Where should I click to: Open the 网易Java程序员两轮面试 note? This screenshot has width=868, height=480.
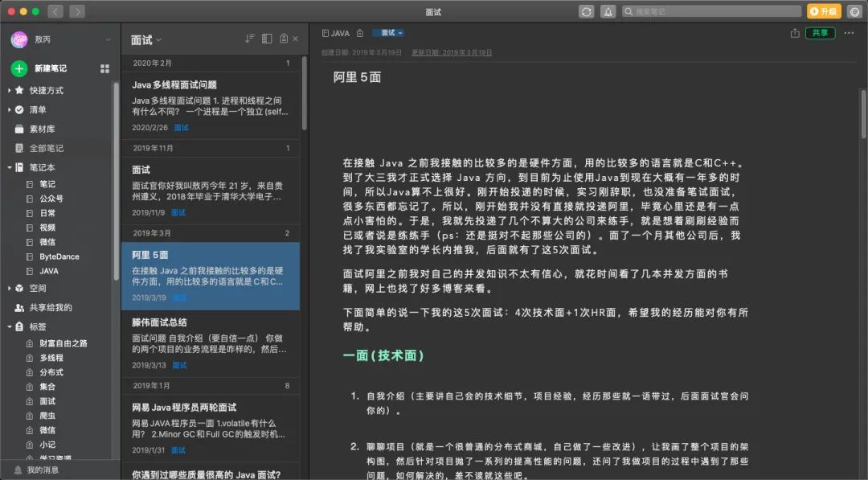[x=211, y=429]
